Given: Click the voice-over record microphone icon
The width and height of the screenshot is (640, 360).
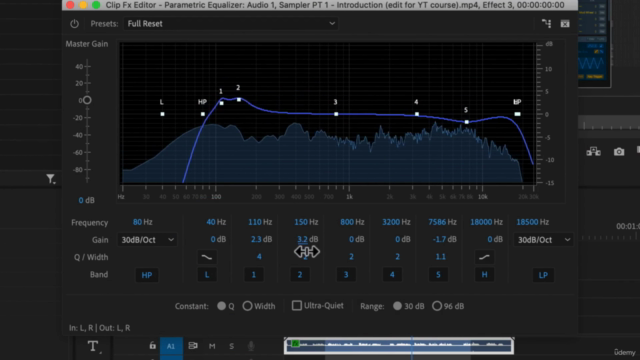Looking at the screenshot, I should pyautogui.click(x=251, y=346).
